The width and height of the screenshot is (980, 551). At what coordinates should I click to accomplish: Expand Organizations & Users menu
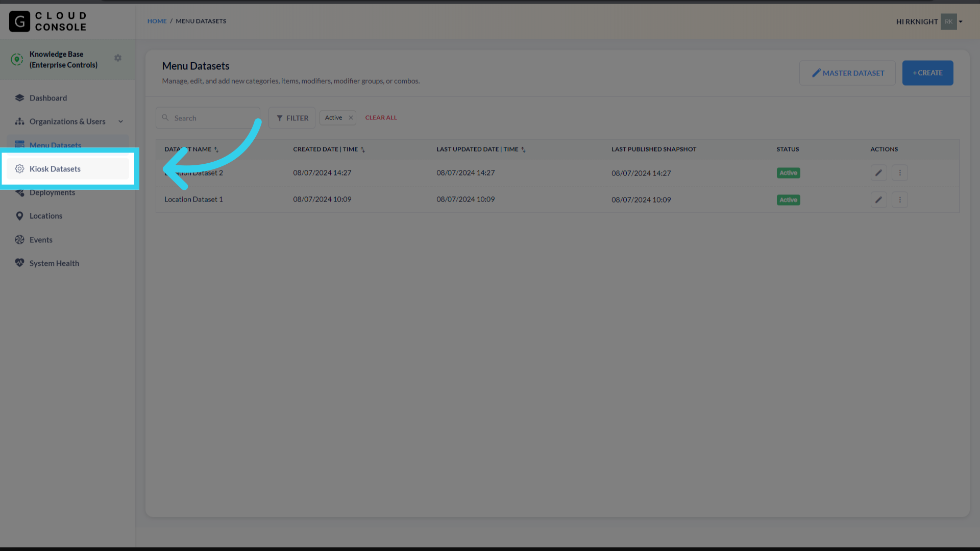tap(120, 121)
